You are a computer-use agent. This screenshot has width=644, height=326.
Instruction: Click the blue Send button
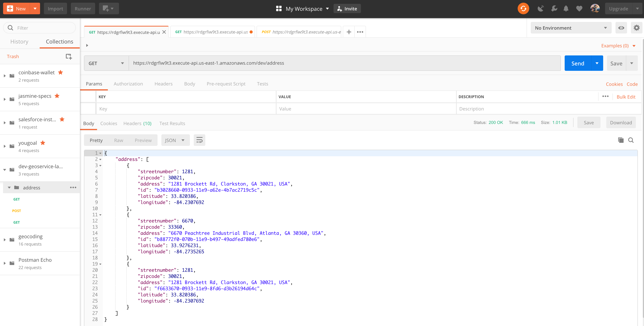tap(578, 64)
